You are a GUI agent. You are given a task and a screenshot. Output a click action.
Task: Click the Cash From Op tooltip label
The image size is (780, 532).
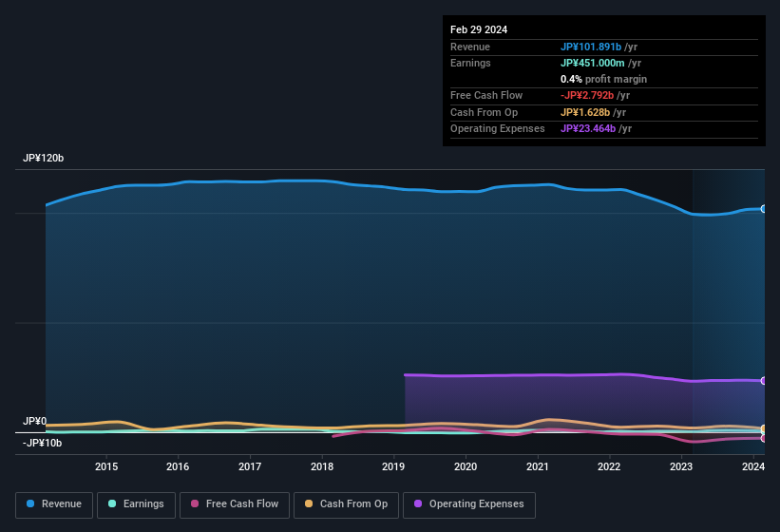pos(484,112)
